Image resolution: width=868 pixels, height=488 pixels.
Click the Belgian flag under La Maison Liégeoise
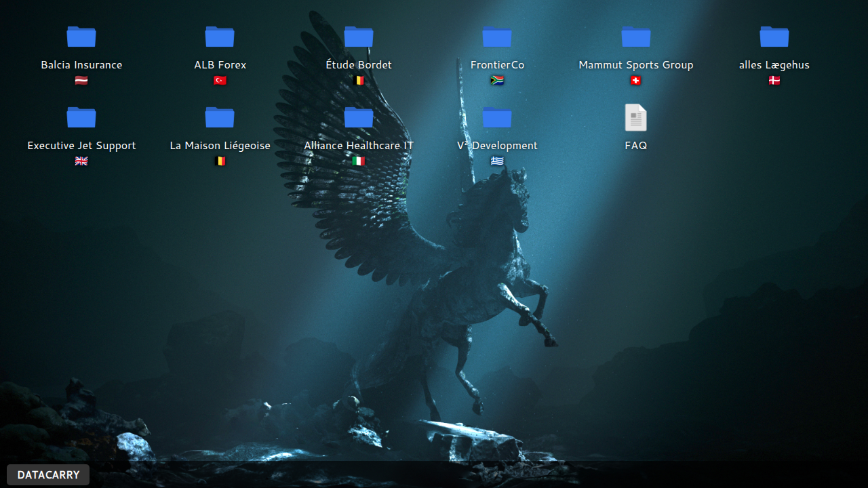220,161
